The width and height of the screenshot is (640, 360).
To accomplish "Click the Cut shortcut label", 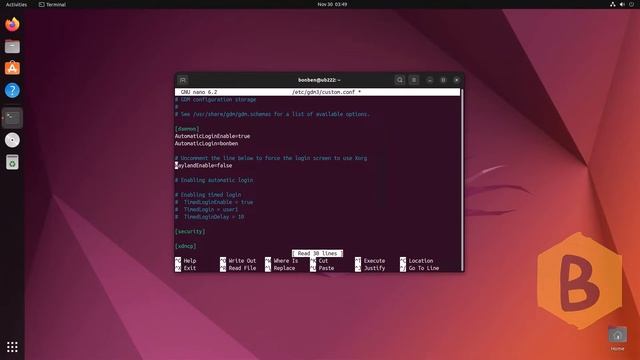I will 323,261.
